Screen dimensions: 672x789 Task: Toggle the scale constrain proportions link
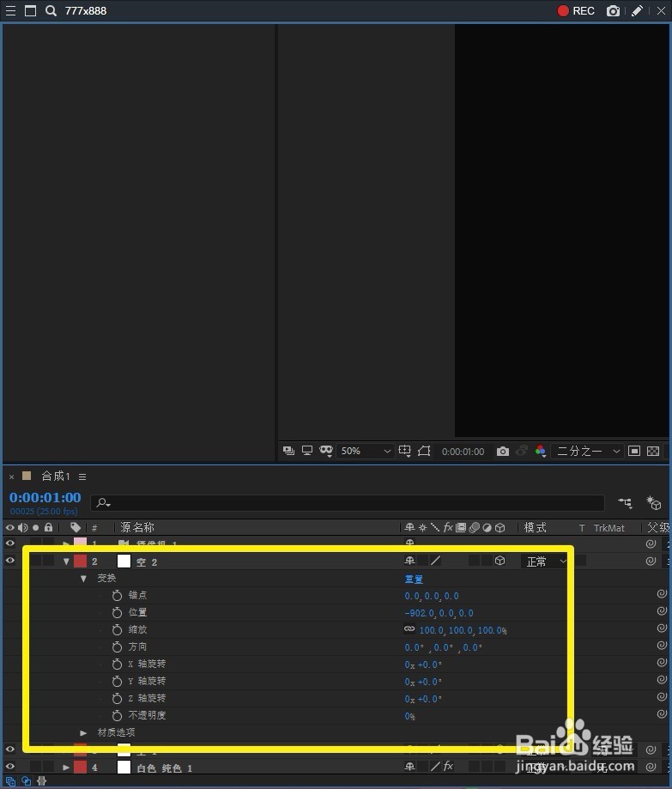409,629
